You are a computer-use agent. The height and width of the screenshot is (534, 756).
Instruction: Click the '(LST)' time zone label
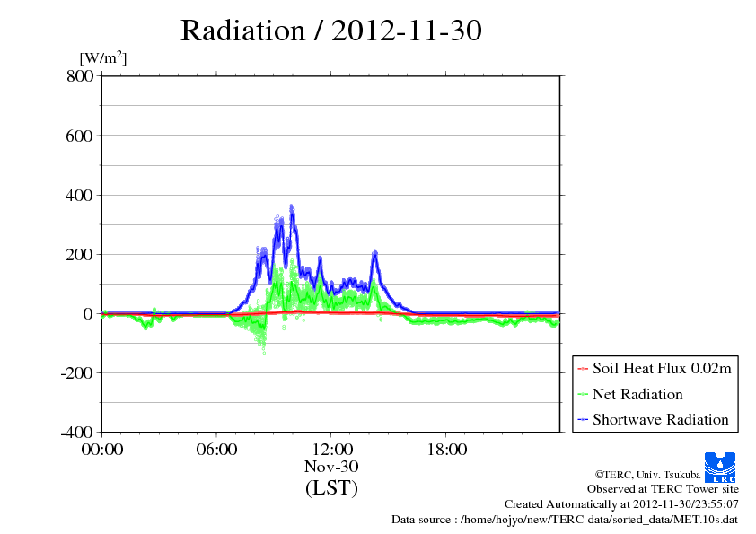[x=331, y=487]
